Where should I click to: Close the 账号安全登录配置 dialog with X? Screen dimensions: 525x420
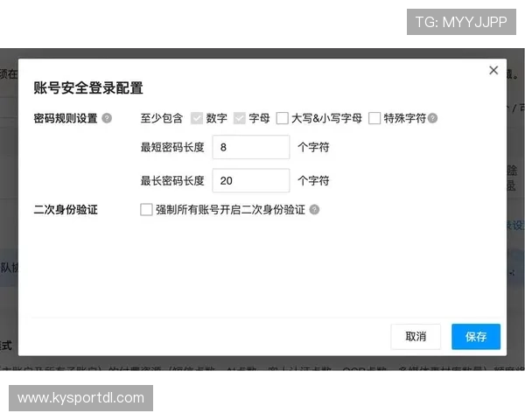pyautogui.click(x=493, y=70)
